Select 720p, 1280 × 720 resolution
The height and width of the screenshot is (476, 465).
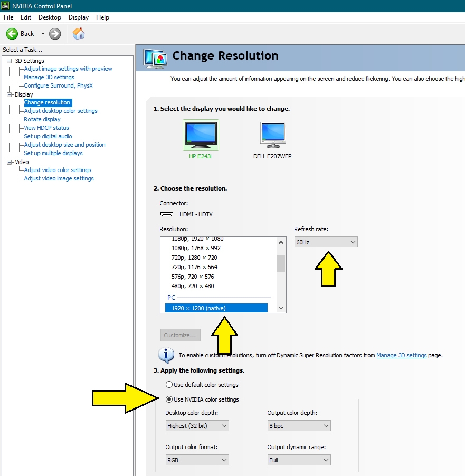tap(194, 258)
